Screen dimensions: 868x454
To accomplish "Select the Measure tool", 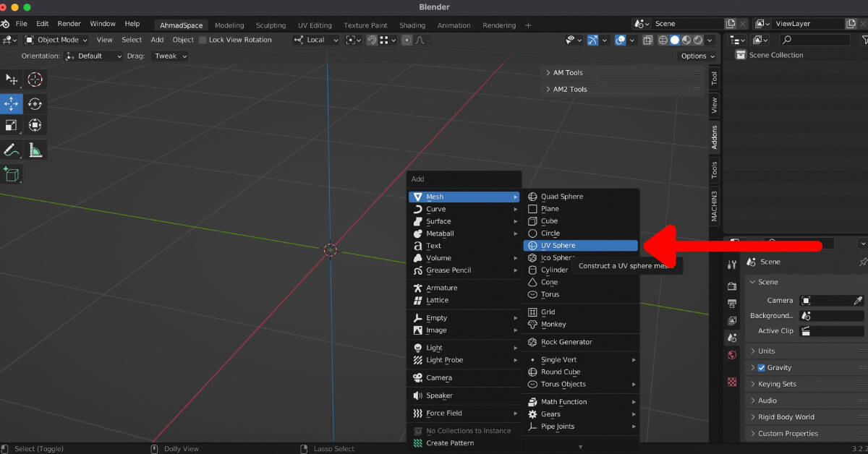I will [x=35, y=150].
